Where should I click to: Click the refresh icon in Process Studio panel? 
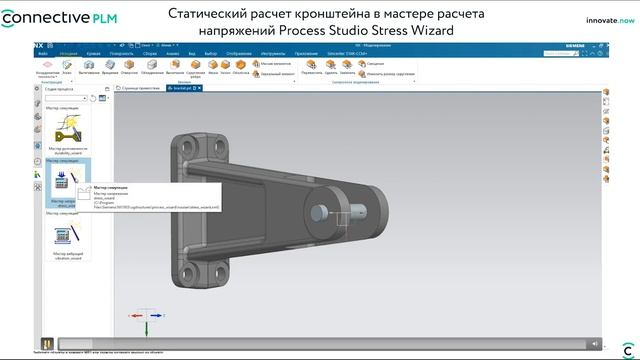93,98
